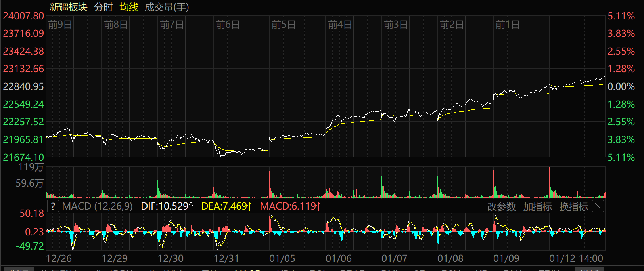The height and width of the screenshot is (271, 644).
Task: Click 加指标 to add an indicator
Action: pos(537,207)
